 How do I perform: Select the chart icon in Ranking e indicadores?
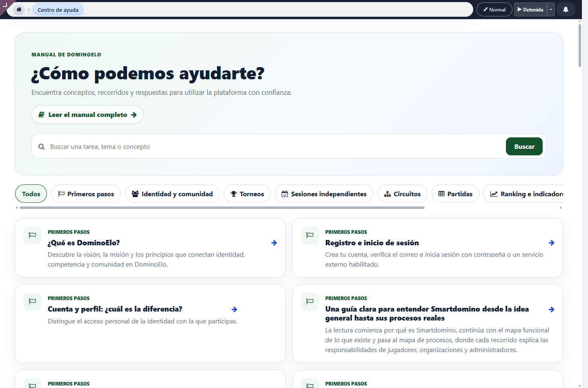point(494,194)
